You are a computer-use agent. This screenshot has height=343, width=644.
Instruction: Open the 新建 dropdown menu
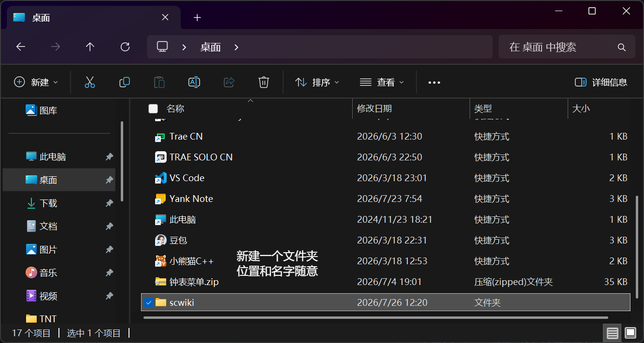36,82
